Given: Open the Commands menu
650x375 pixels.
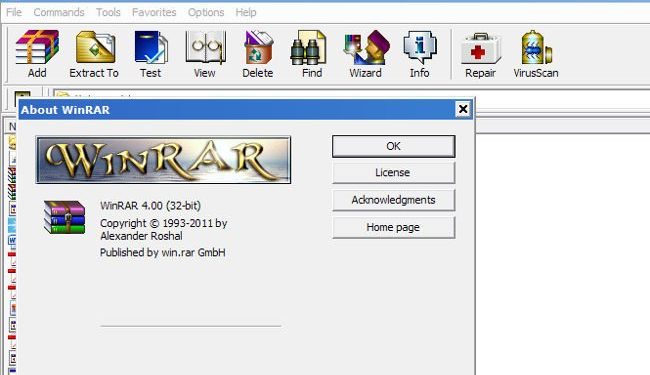Looking at the screenshot, I should (x=59, y=12).
